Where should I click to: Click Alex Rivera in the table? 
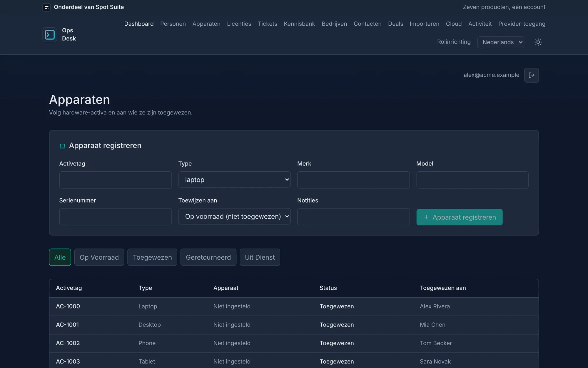(x=435, y=306)
